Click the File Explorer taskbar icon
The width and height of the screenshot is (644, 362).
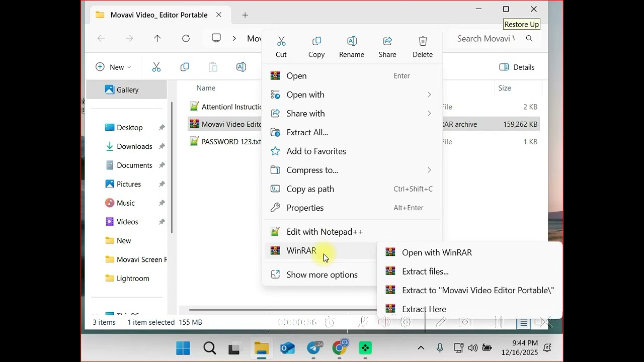[261, 348]
